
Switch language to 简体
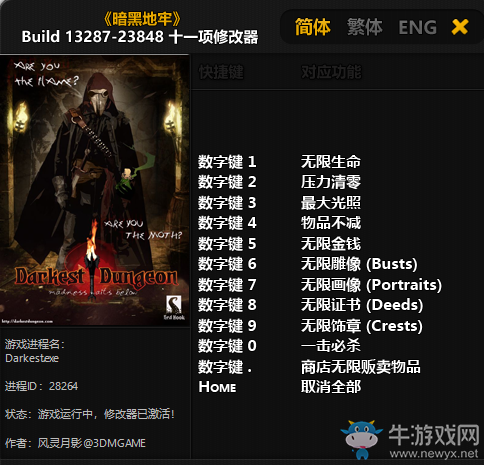tap(313, 27)
